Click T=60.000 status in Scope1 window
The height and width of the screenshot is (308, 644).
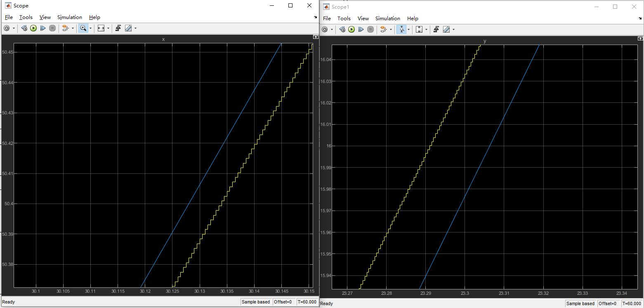click(631, 303)
